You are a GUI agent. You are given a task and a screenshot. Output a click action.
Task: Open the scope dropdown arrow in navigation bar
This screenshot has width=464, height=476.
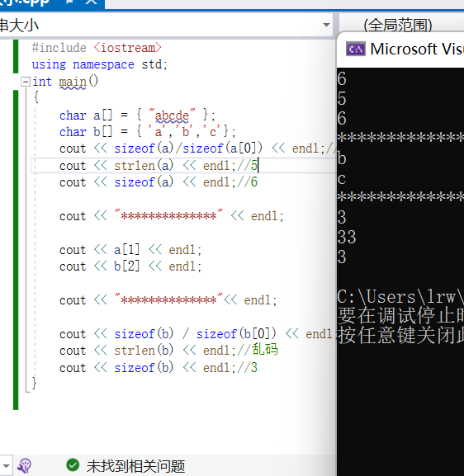point(326,25)
